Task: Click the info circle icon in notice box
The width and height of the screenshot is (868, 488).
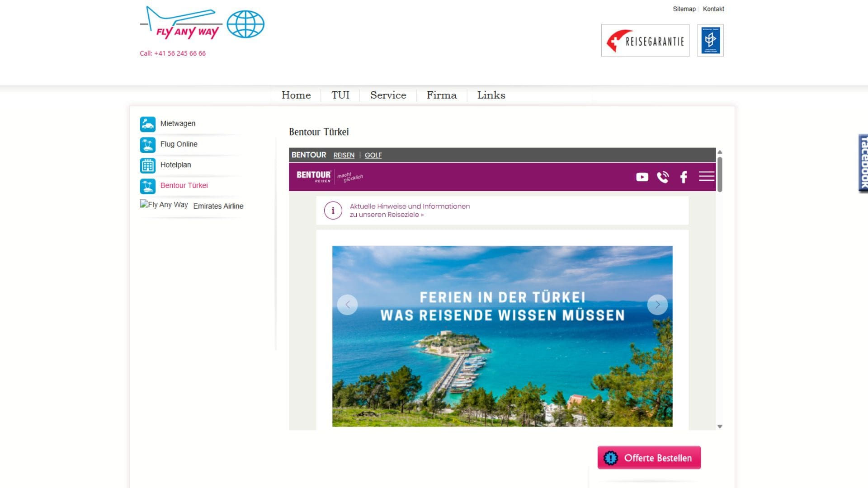Action: [x=333, y=211]
